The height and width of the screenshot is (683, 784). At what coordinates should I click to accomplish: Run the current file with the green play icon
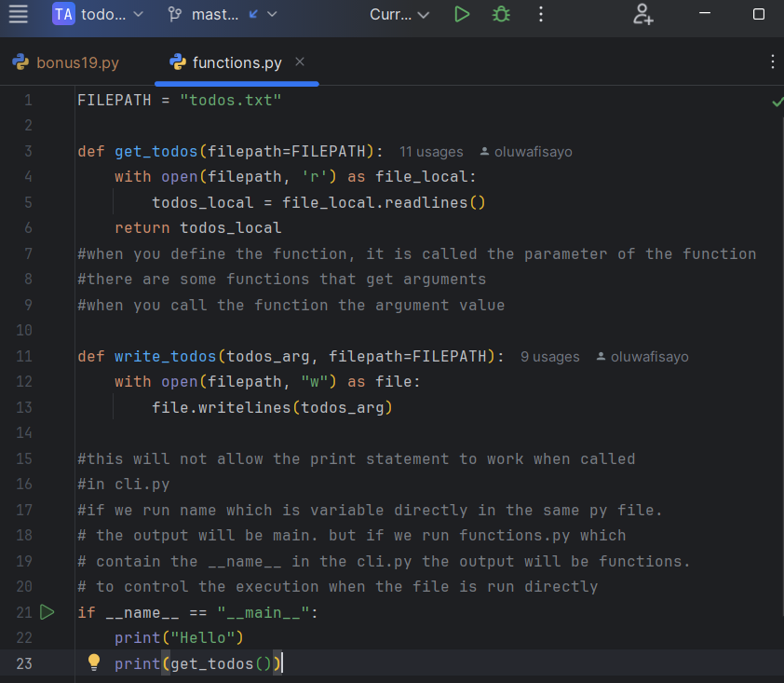(x=462, y=15)
